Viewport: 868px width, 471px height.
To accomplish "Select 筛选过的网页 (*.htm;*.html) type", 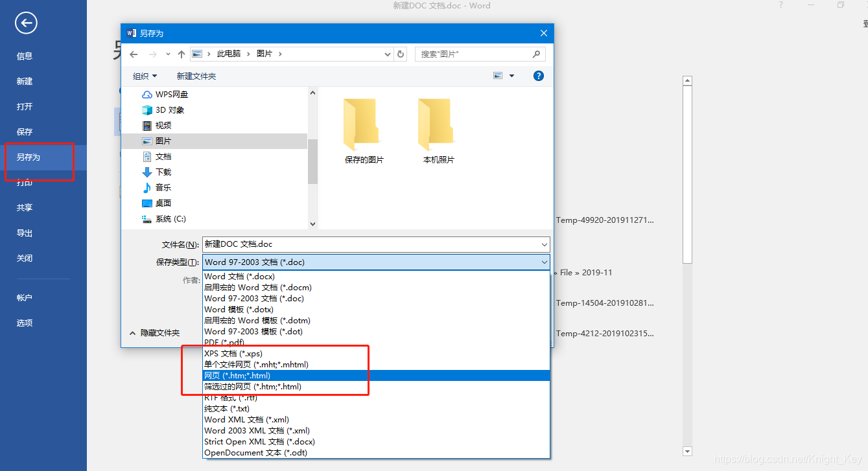I will (376, 387).
